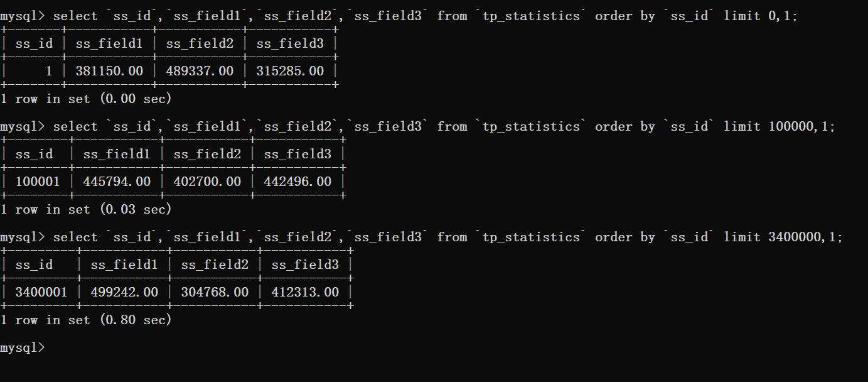
Task: Click the ss_field3 header in the third result table
Action: click(x=305, y=265)
